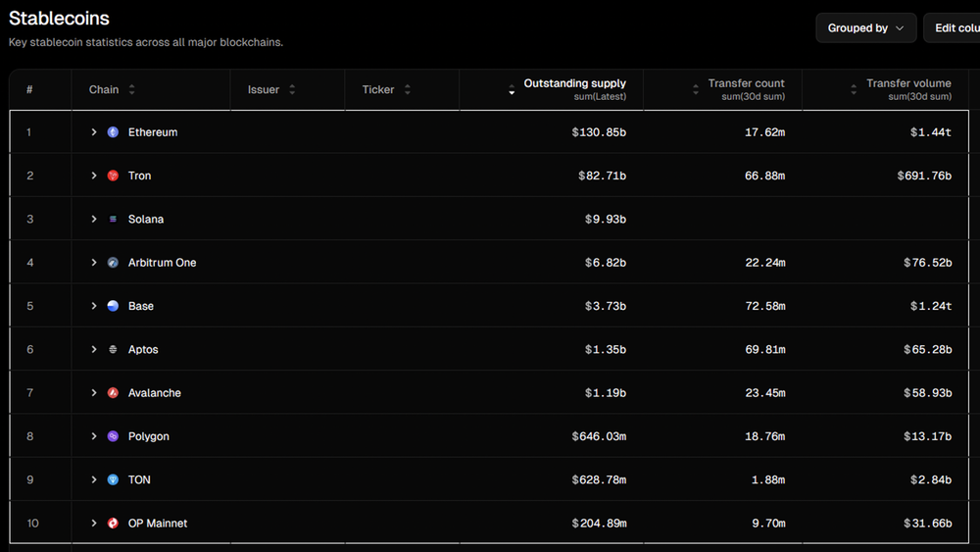Screen dimensions: 980x552
Task: Click the $31.66b transfer volume
Action: click(927, 524)
